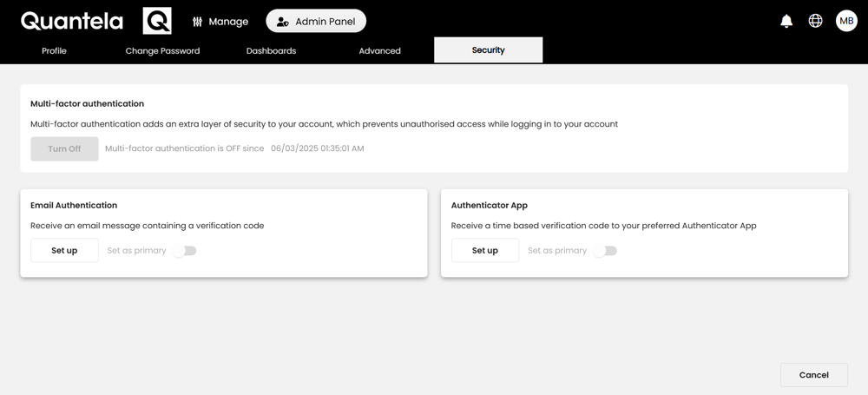
Task: Show notifications via the bell icon
Action: pos(786,21)
